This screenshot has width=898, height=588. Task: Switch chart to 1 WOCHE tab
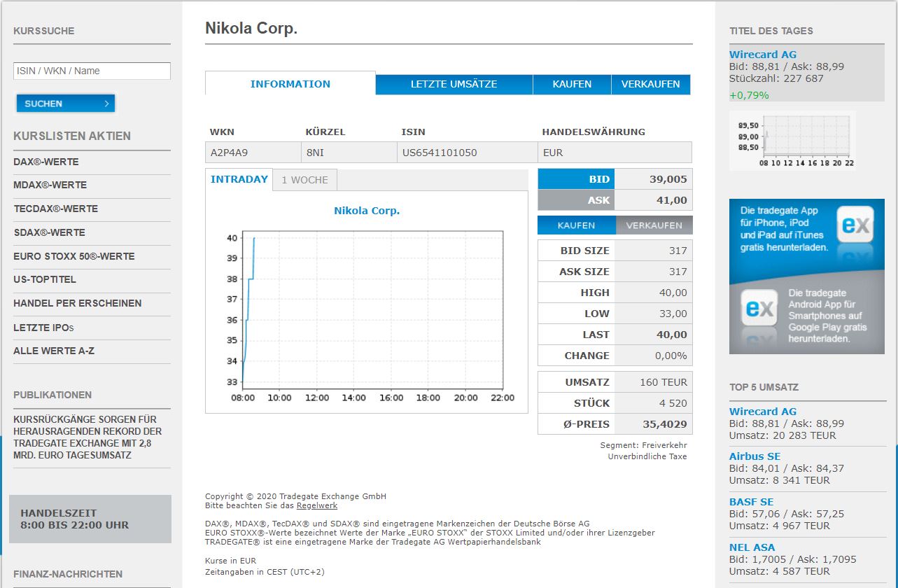pos(305,180)
